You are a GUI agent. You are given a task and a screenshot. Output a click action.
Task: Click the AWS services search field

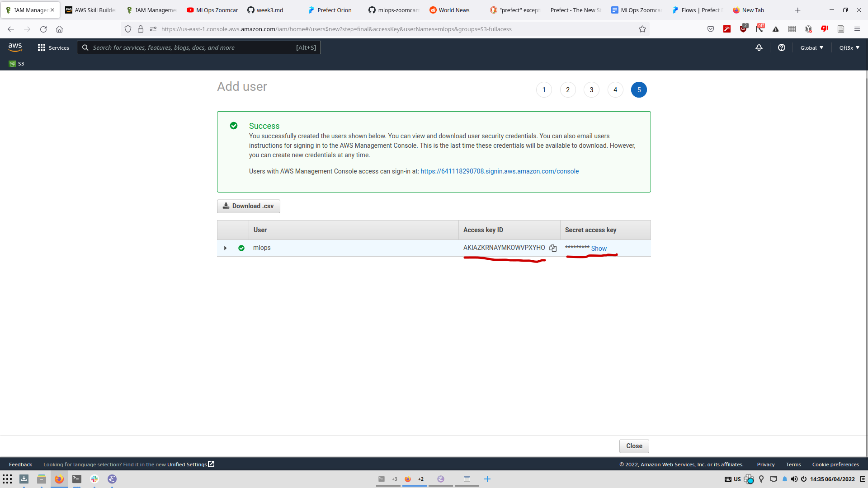click(x=194, y=47)
